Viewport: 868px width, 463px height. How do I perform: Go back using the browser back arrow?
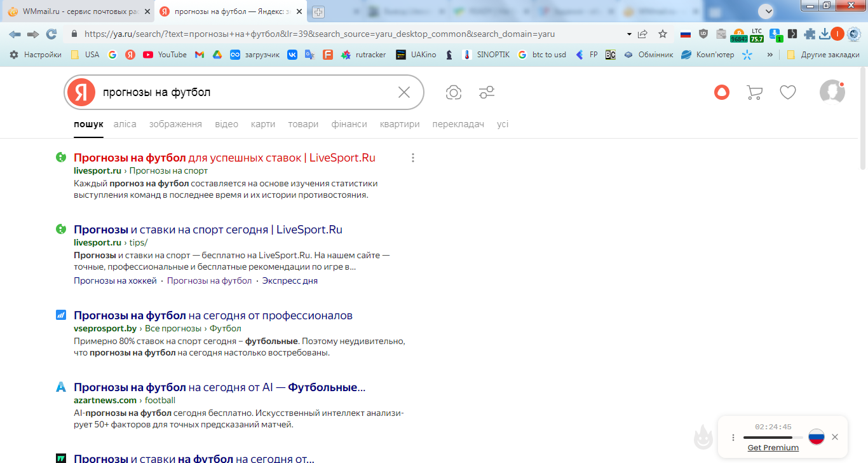point(14,34)
